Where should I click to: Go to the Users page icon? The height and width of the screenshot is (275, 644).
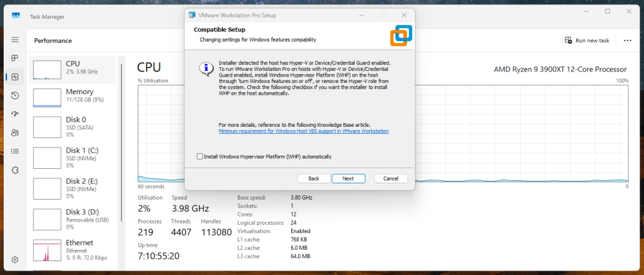(x=14, y=132)
